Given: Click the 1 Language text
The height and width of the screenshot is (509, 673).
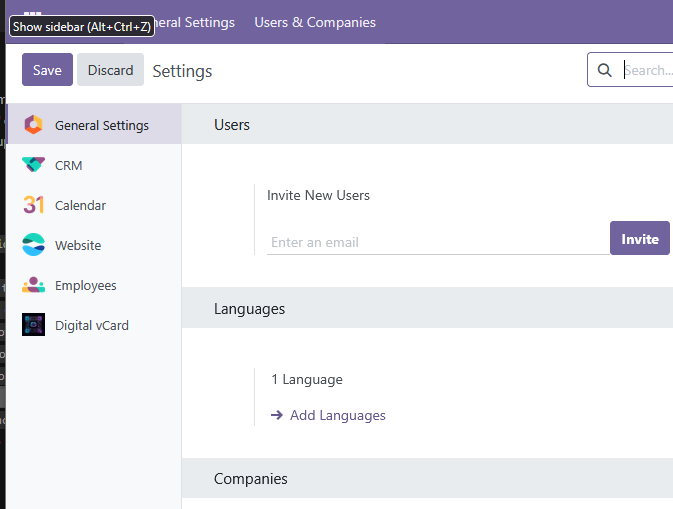Looking at the screenshot, I should click(x=307, y=379).
